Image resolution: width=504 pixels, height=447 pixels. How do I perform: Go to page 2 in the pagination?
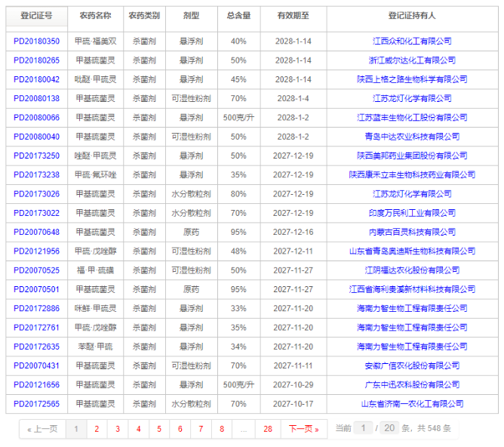(x=97, y=429)
